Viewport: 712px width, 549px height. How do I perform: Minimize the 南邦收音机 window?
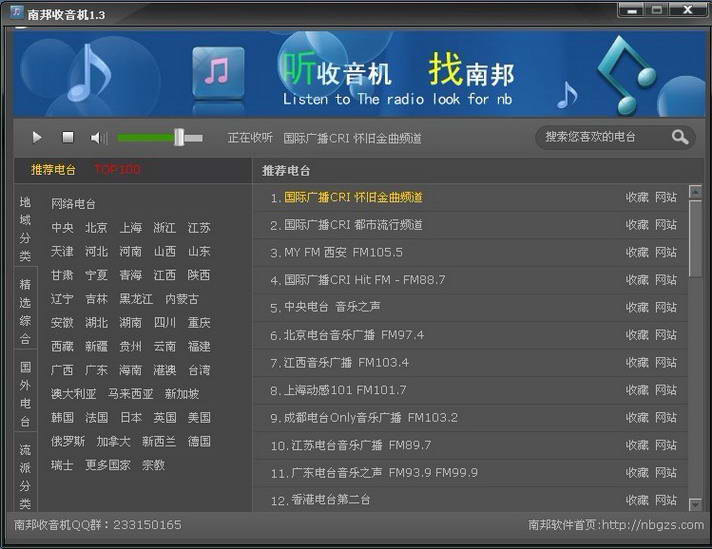(631, 10)
